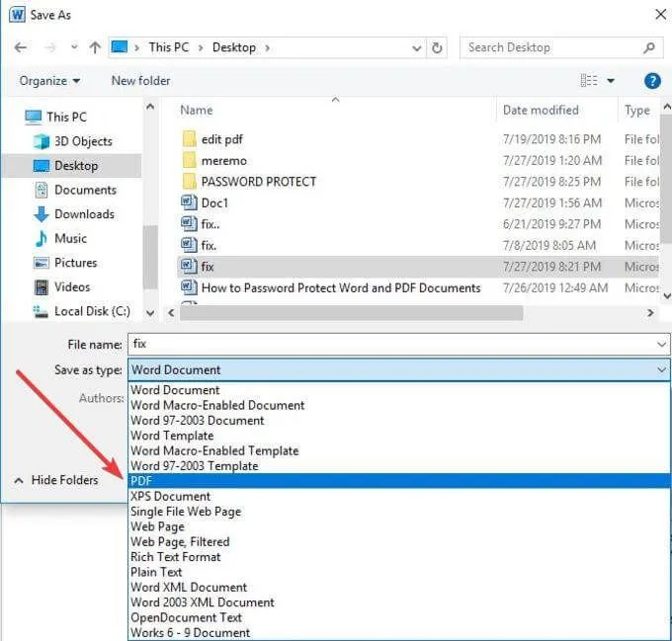Click the horizontal scrollbar in file list
Viewport: 672px width, 641px height.
[351, 312]
